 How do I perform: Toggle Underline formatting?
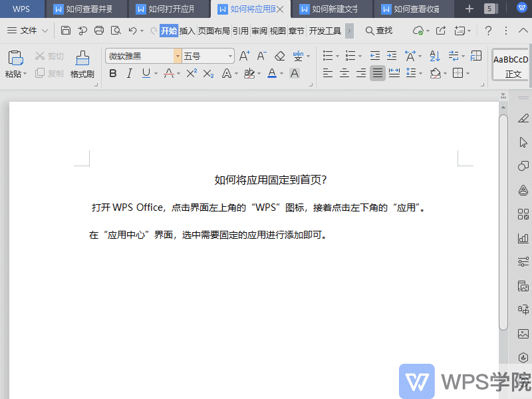146,73
